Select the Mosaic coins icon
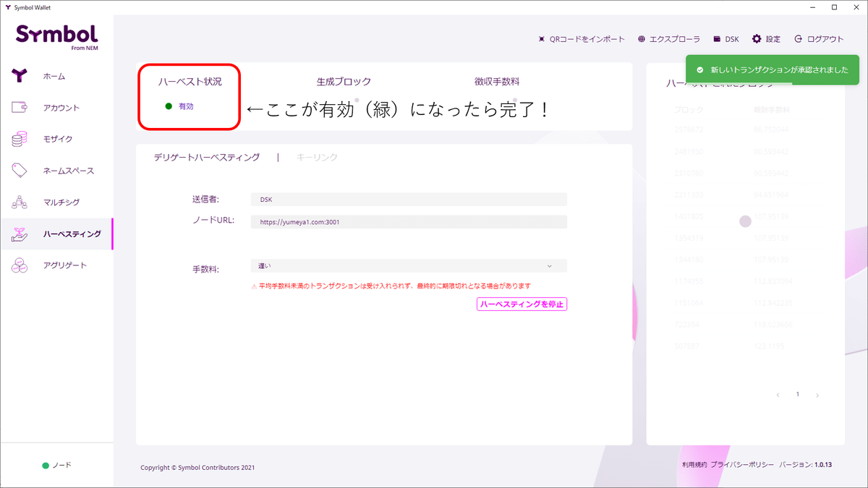 pos(20,139)
